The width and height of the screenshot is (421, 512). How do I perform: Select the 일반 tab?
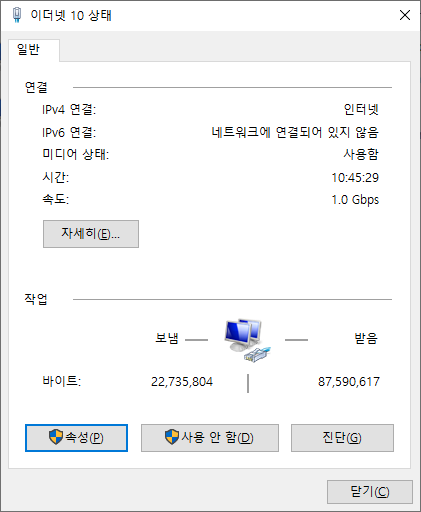pyautogui.click(x=28, y=50)
